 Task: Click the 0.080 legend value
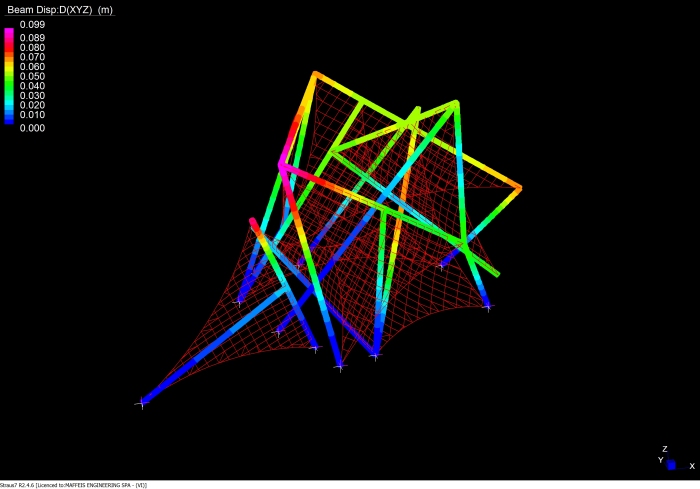coord(32,47)
